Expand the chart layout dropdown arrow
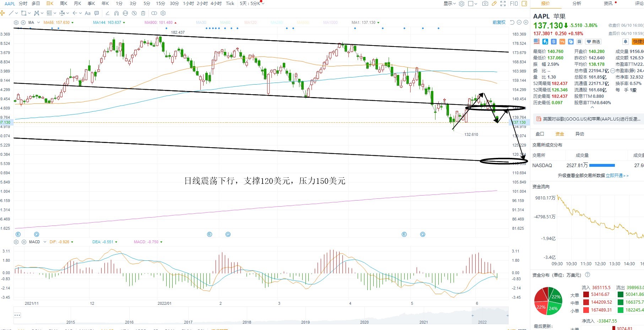The height and width of the screenshot is (330, 644). (476, 4)
